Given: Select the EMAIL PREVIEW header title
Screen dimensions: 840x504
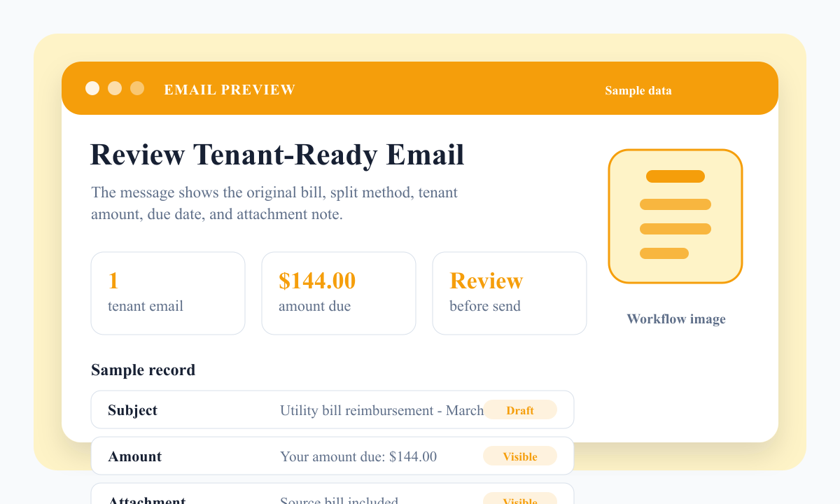Looking at the screenshot, I should pyautogui.click(x=230, y=90).
